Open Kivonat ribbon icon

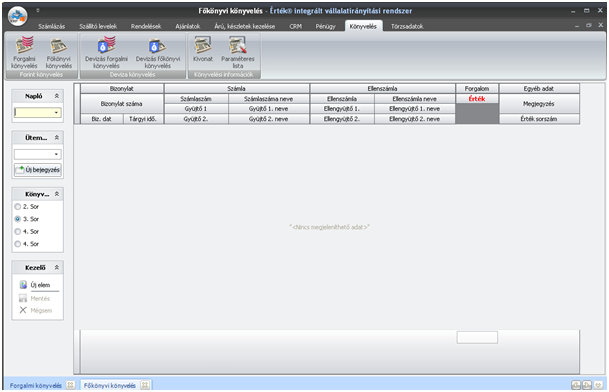(x=203, y=49)
